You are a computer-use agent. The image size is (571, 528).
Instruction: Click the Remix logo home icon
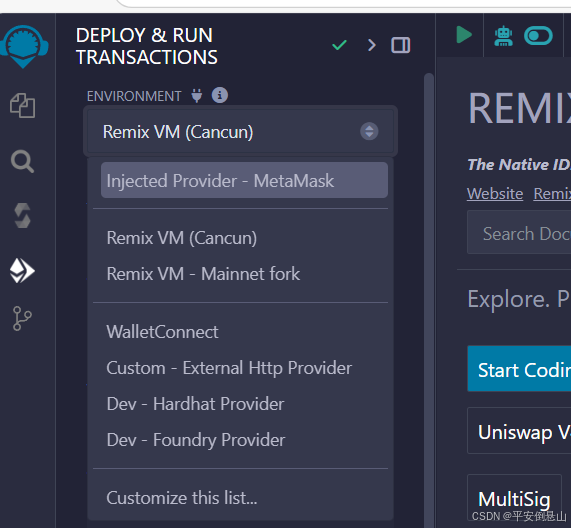tap(24, 46)
